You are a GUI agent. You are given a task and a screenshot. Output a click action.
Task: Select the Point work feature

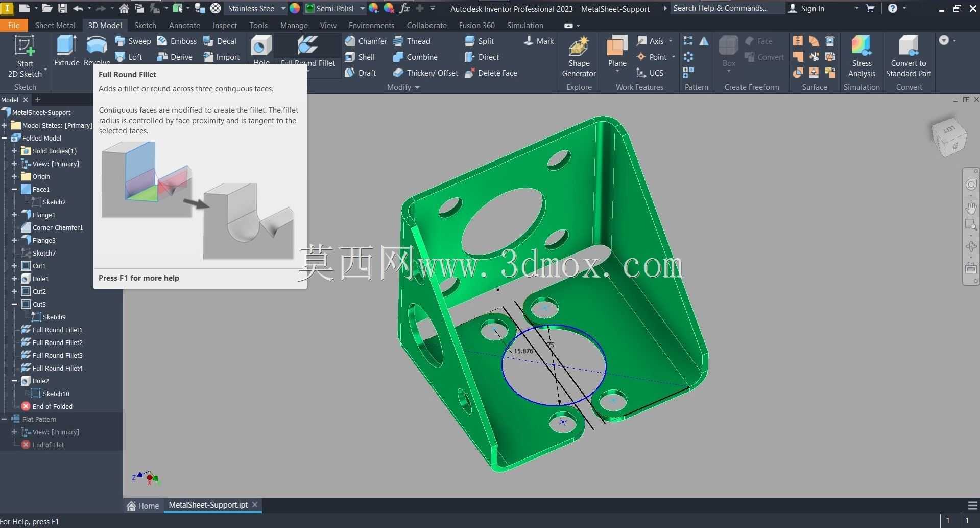652,57
